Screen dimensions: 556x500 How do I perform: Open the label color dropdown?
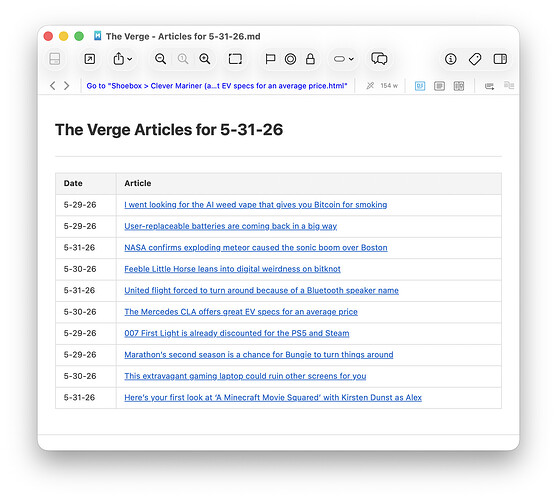pos(344,59)
